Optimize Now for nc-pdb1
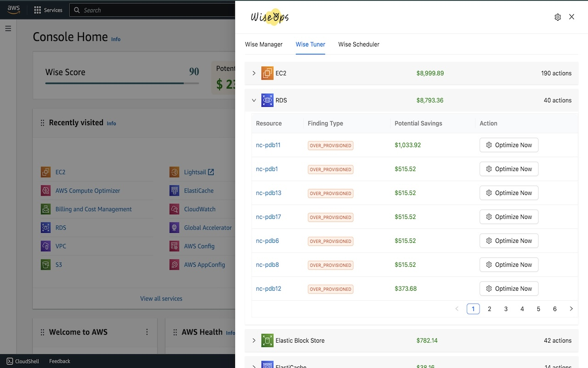This screenshot has height=368, width=588. pos(509,169)
